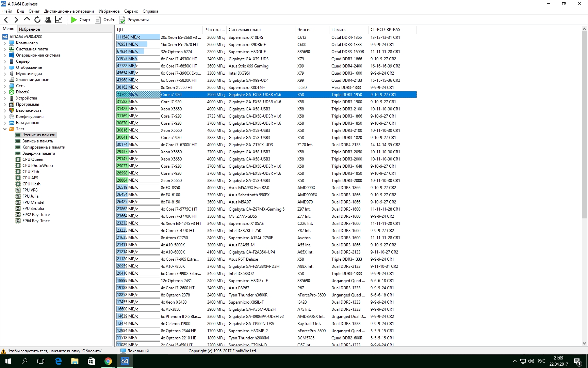The height and width of the screenshot is (368, 588).
Task: Select the Multimedia speaker icon in the tree
Action: point(12,74)
